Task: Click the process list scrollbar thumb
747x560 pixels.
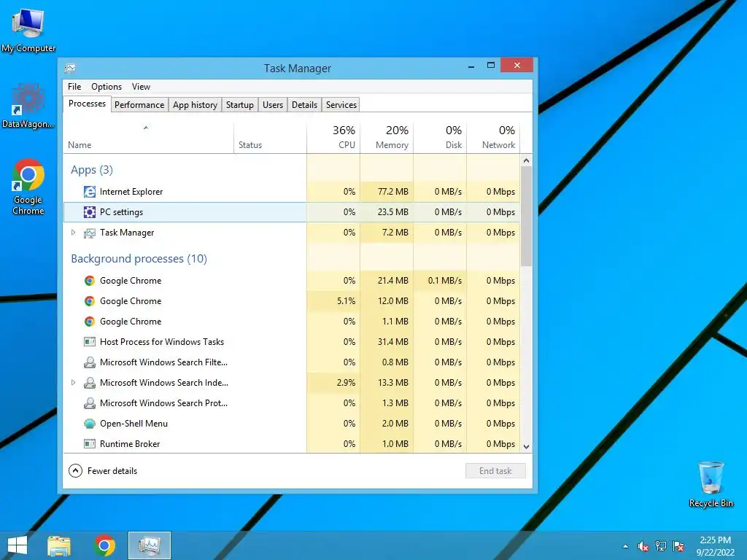Action: coord(526,216)
